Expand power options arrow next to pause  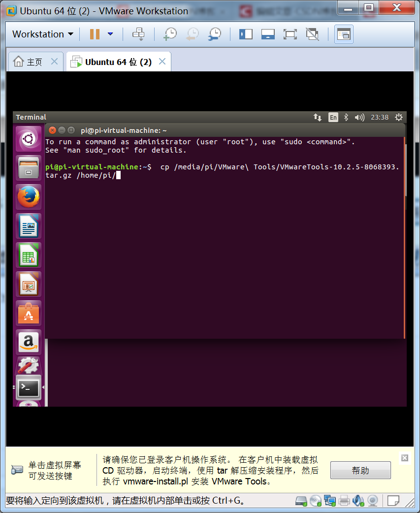[x=110, y=34]
